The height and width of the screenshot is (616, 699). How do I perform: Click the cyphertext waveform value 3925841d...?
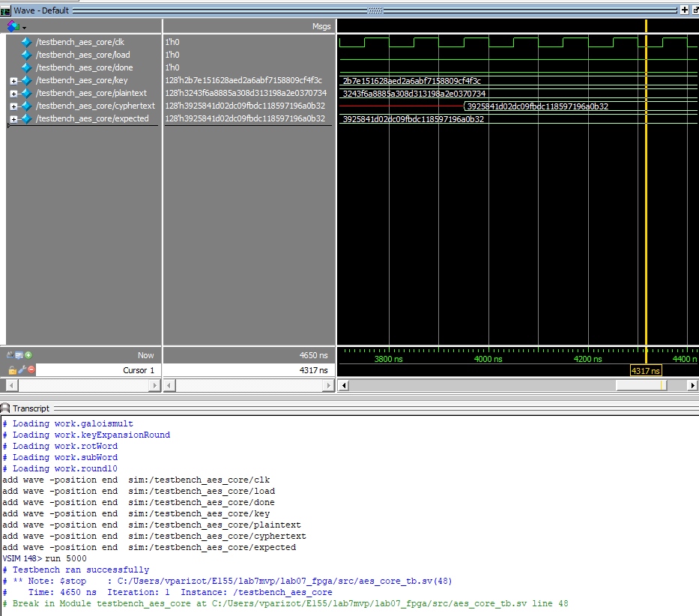pyautogui.click(x=538, y=106)
